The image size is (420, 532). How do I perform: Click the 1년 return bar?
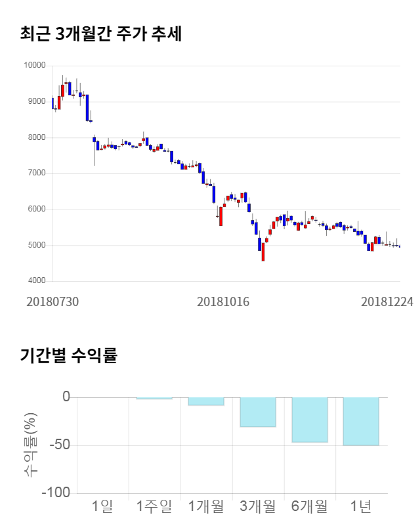(x=361, y=421)
